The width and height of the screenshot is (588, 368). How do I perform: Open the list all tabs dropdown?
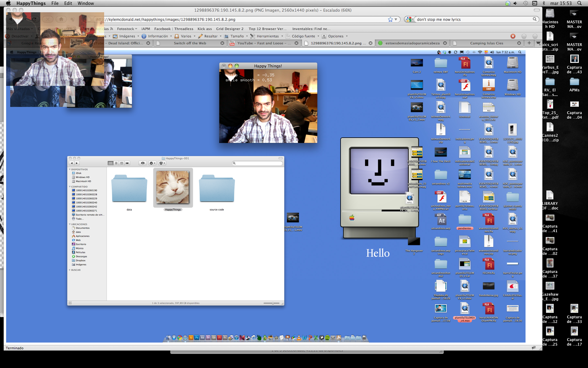click(538, 43)
